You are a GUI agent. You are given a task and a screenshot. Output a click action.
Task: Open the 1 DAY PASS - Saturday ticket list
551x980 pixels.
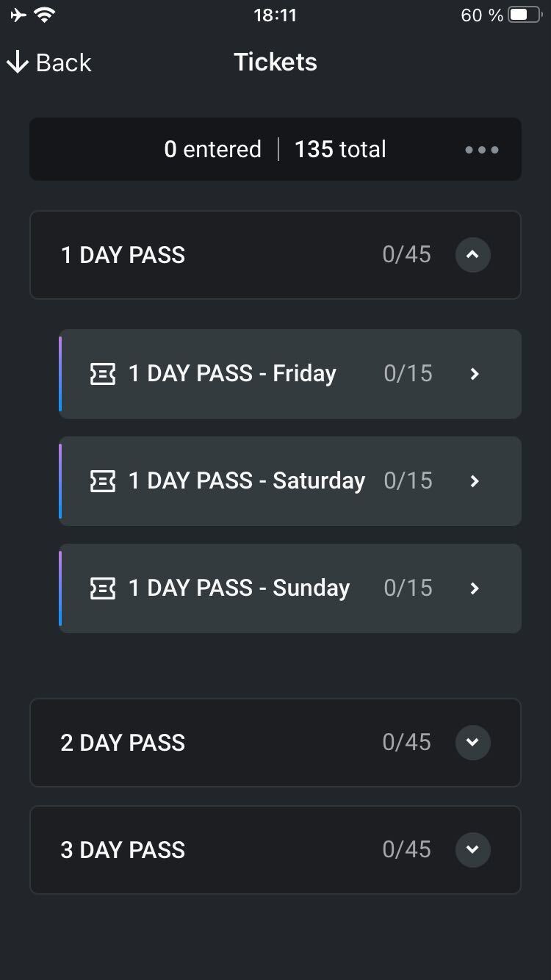coord(290,481)
